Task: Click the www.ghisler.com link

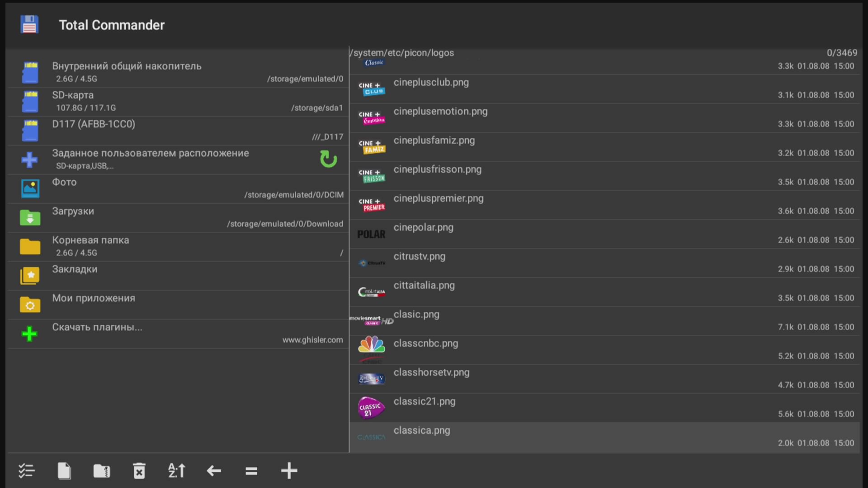Action: click(x=312, y=340)
